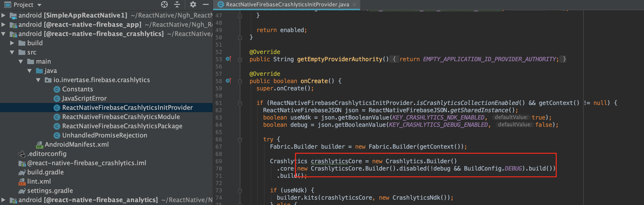Viewport: 644px width, 205px height.
Task: Close the ReactNativeFirebaseCrashlyticsInitProvider.java tab
Action: click(x=354, y=5)
